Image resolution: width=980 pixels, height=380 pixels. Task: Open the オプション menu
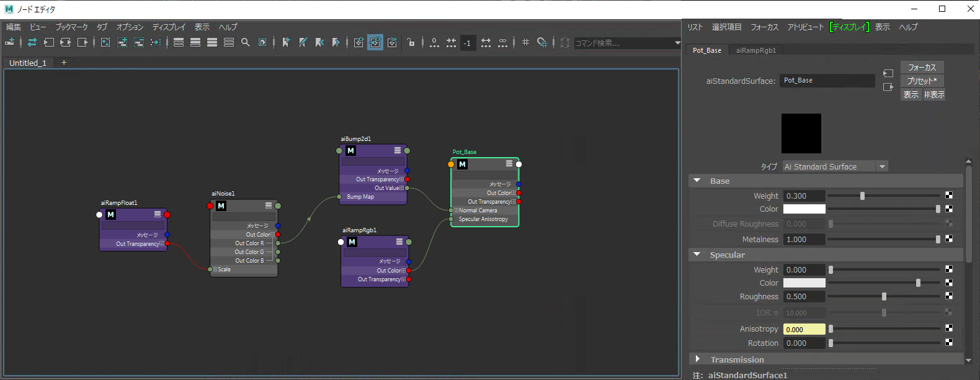tap(130, 27)
